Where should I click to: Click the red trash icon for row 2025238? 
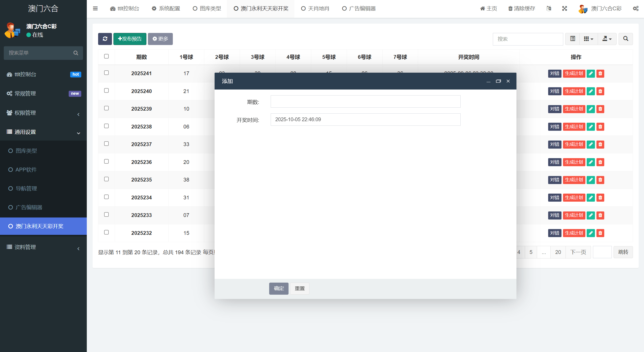coord(600,127)
